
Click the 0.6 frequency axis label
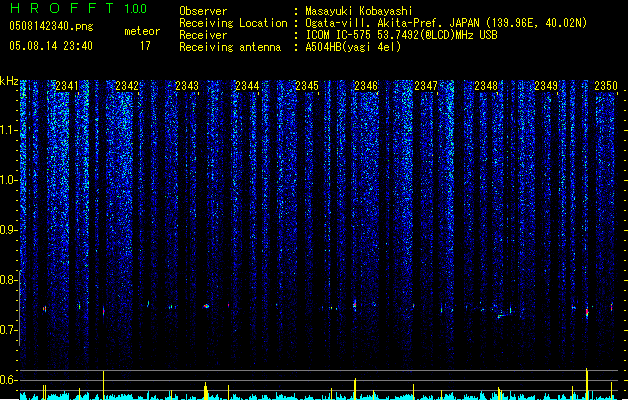point(8,380)
